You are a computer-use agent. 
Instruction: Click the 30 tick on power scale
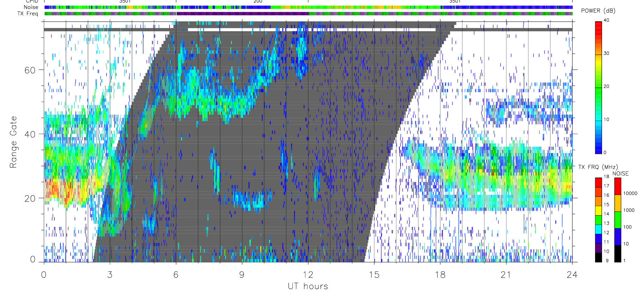point(606,53)
